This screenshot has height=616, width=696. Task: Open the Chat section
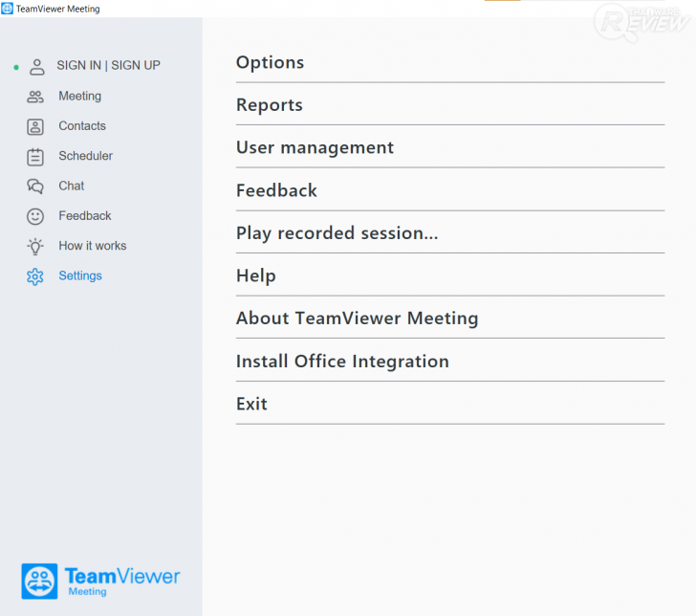(71, 186)
